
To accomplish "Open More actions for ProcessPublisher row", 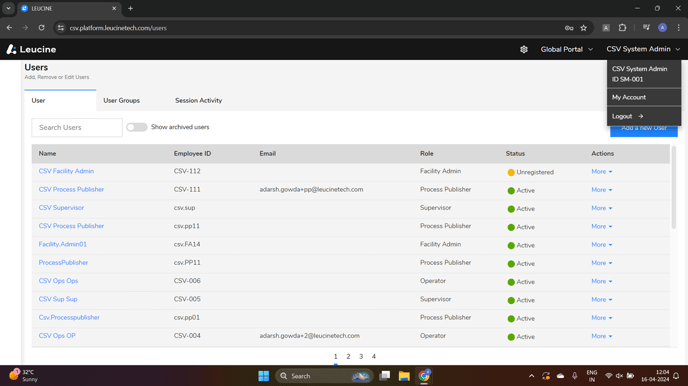I will tap(602, 263).
